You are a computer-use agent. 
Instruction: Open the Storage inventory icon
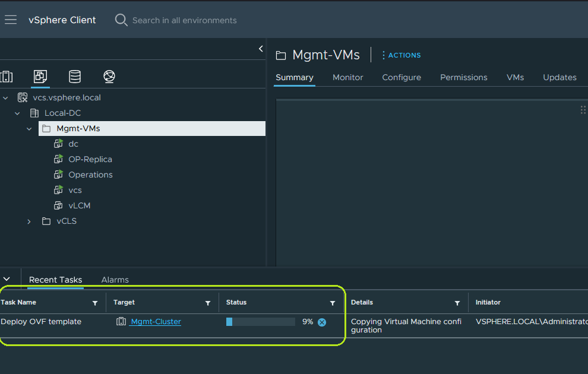[x=75, y=77]
